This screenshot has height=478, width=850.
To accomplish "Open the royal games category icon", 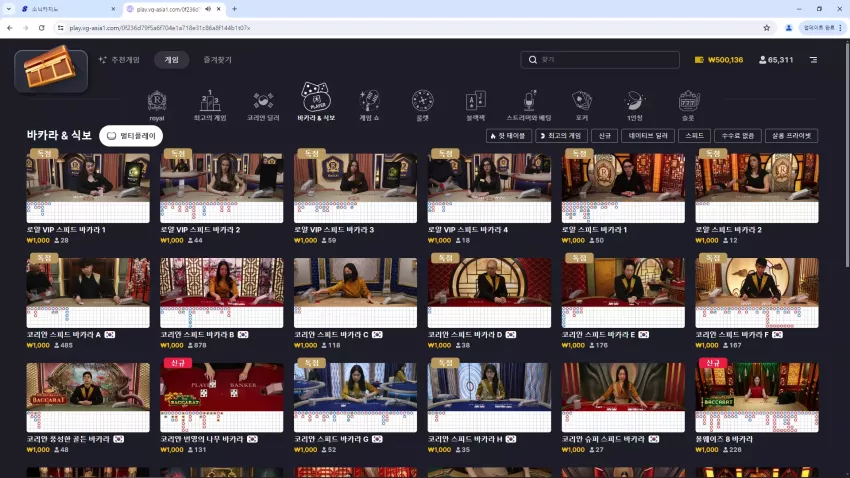I will [x=157, y=106].
